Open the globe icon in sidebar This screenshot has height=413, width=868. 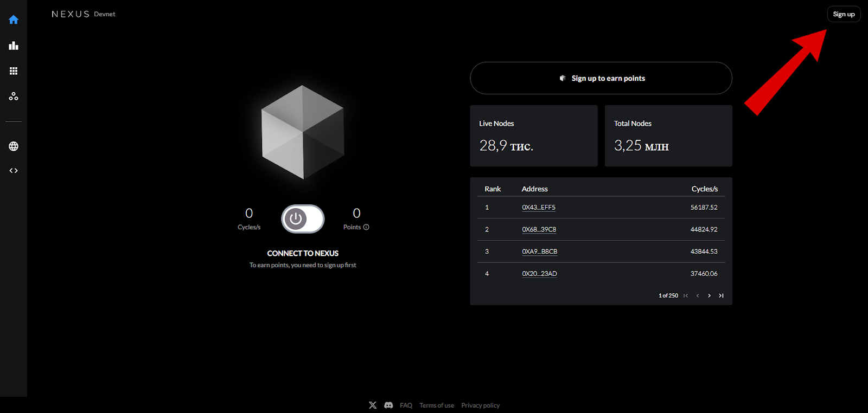[x=14, y=146]
